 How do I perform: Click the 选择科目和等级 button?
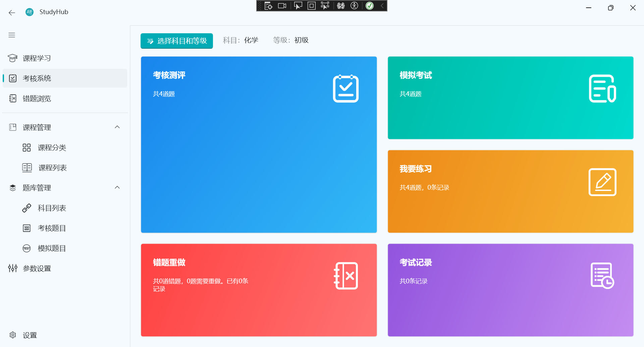[x=177, y=41]
